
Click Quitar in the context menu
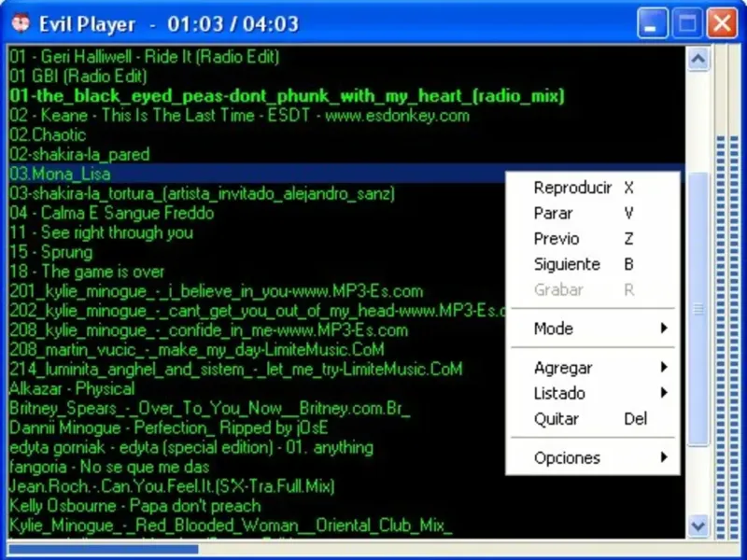tap(593, 419)
